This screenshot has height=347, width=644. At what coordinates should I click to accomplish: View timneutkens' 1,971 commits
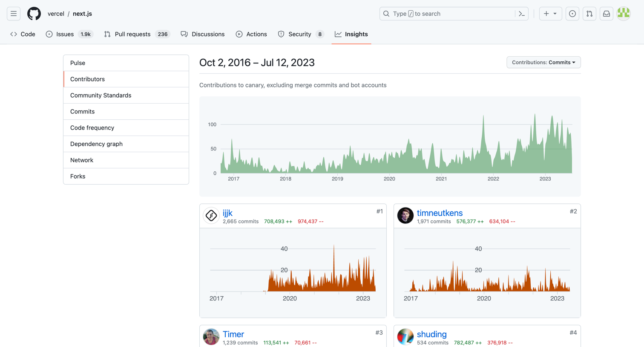[x=434, y=222]
